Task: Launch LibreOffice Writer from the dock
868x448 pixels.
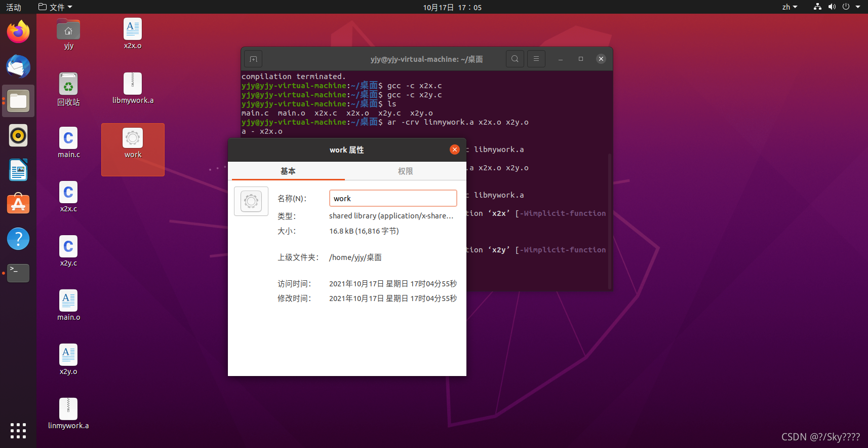Action: coord(18,170)
